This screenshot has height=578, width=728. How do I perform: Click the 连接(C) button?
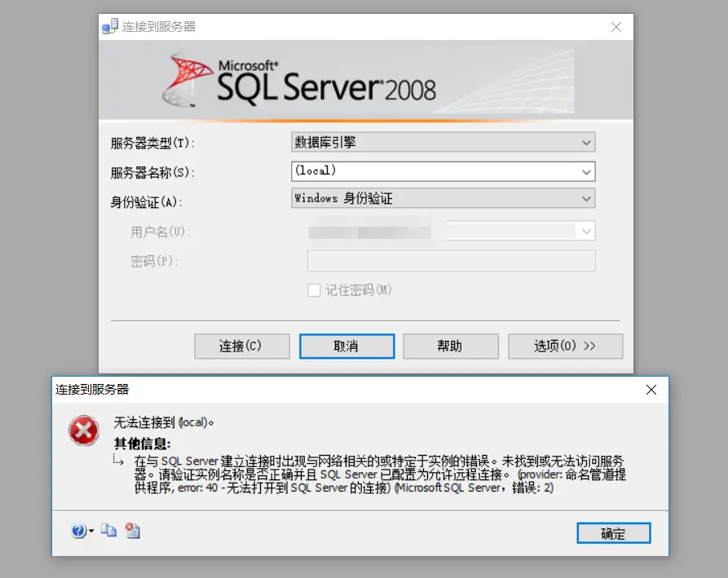[x=242, y=346]
